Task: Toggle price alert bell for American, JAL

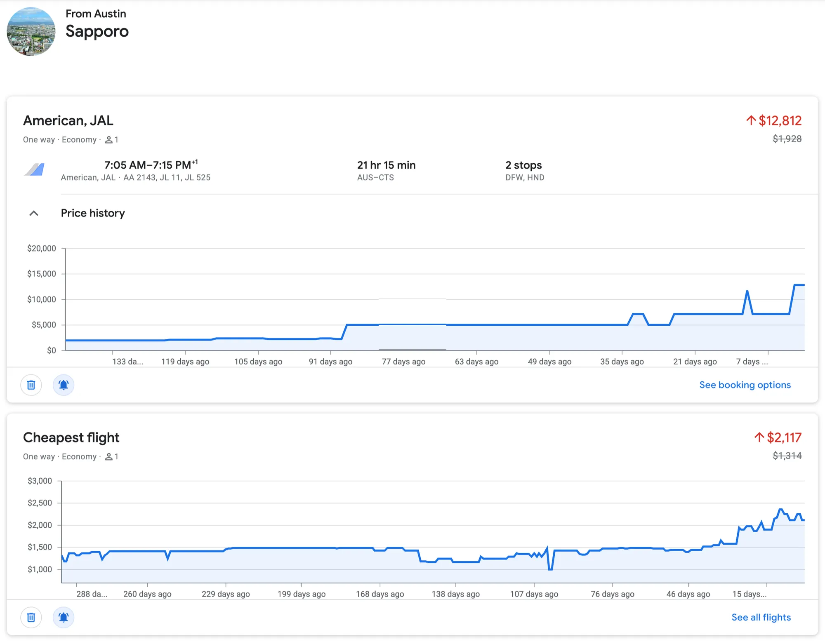Action: tap(64, 385)
